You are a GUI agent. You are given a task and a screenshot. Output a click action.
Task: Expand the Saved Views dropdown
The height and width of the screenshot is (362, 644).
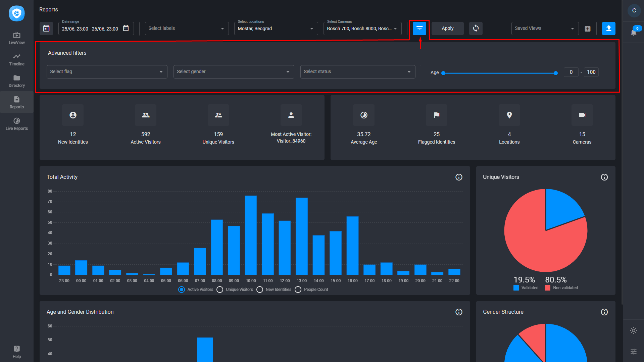click(x=545, y=29)
